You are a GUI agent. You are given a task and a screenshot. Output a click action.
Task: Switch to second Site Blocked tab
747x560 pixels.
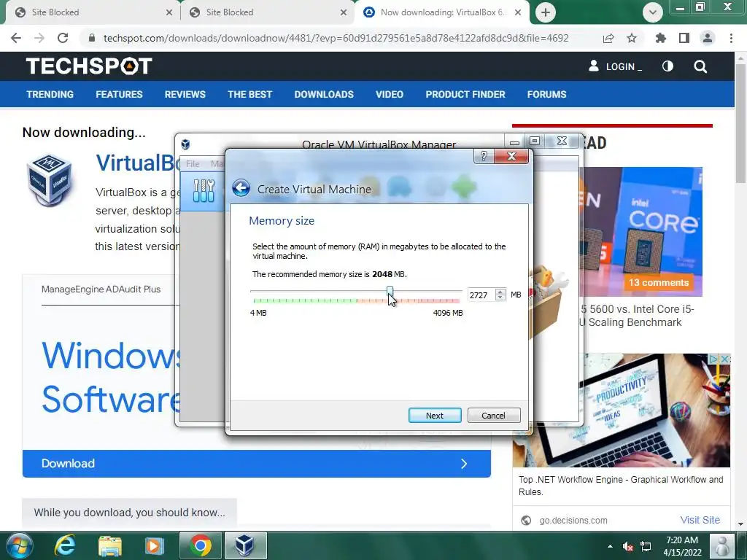(267, 12)
